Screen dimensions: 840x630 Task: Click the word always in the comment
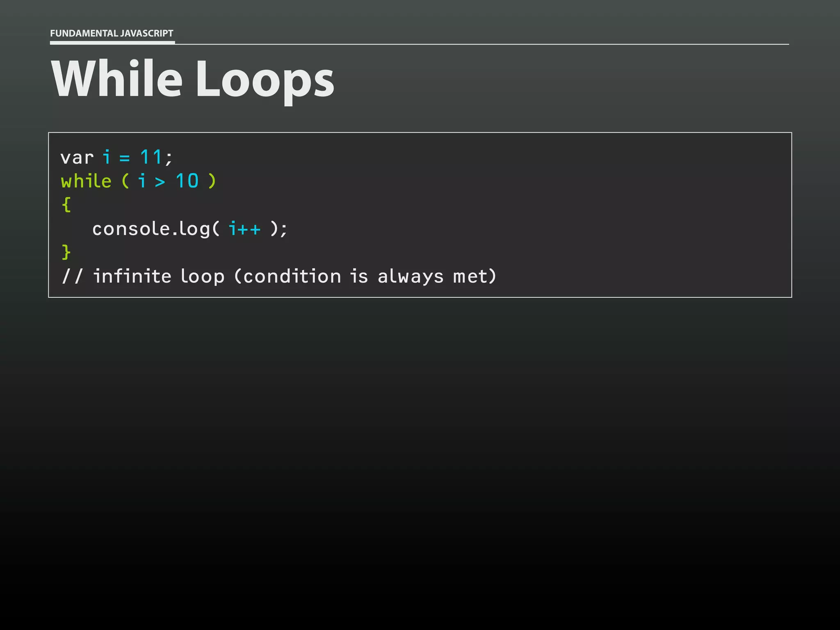pos(411,277)
